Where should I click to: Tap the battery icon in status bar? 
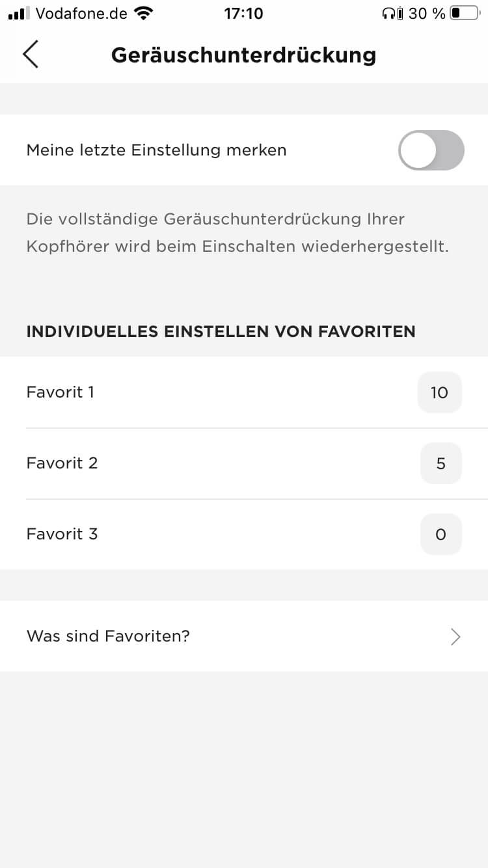pos(464,13)
